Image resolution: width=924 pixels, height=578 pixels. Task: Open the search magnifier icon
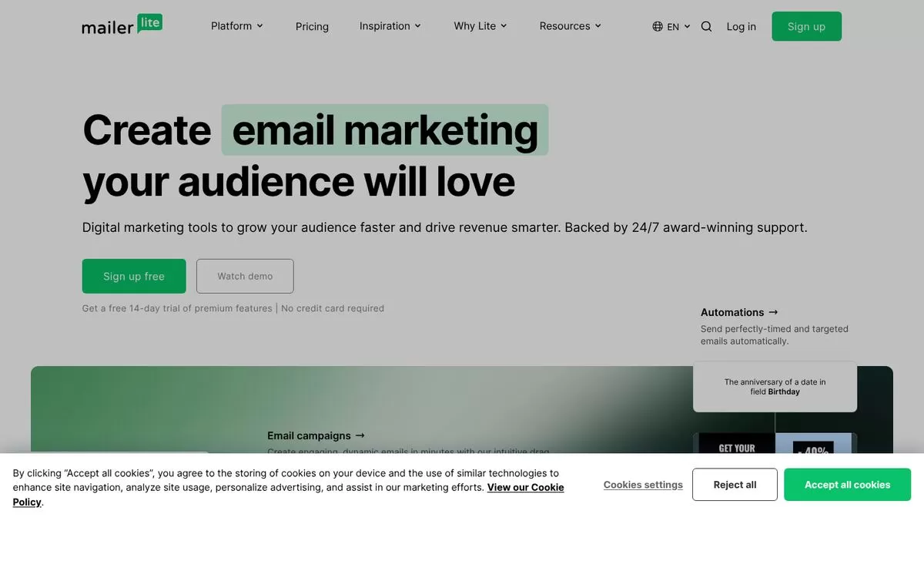point(706,26)
